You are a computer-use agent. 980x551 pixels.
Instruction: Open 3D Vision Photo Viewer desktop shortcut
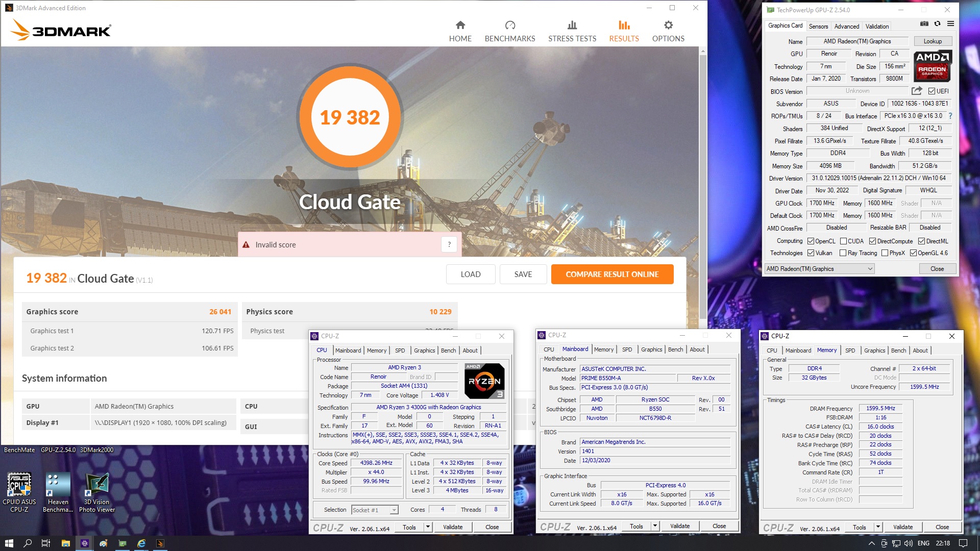coord(97,492)
